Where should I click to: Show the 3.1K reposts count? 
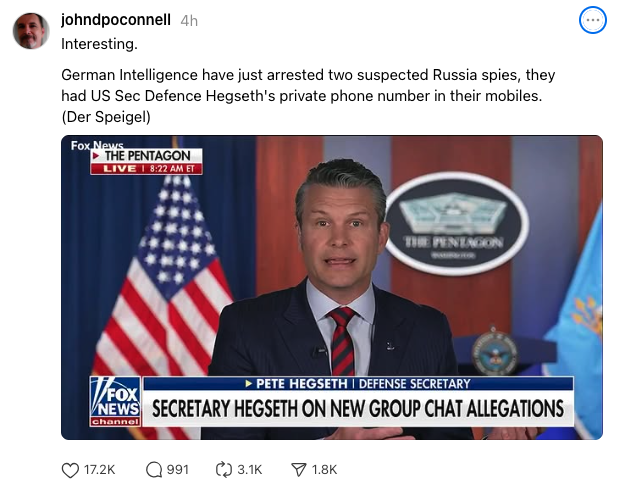pos(250,470)
